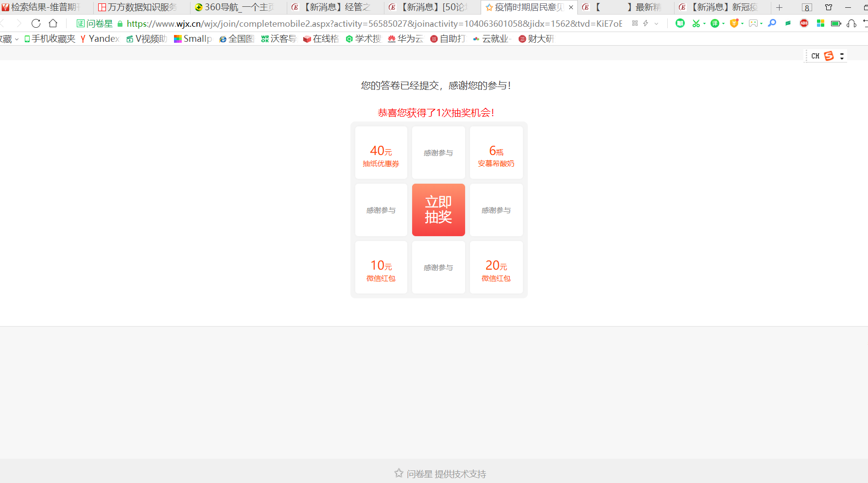Click the green battery icon
This screenshot has width=868, height=483.
836,23
